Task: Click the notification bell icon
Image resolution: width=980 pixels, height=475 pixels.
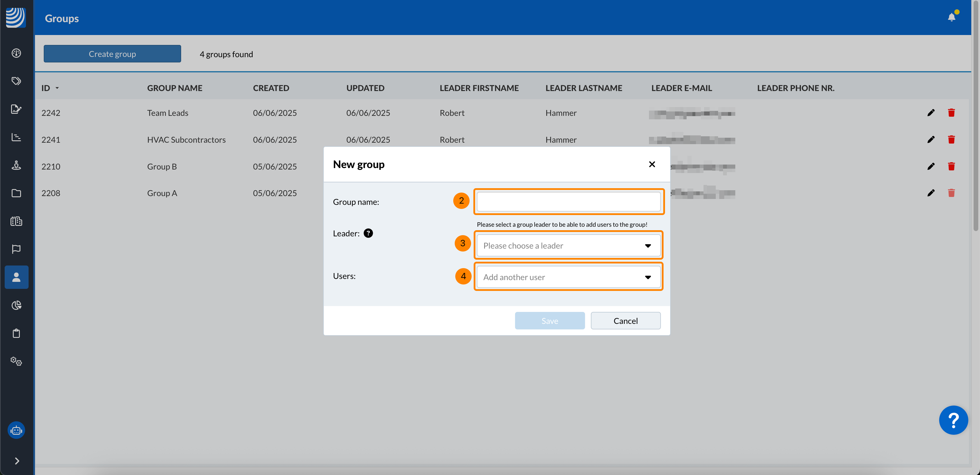Action: point(951,18)
